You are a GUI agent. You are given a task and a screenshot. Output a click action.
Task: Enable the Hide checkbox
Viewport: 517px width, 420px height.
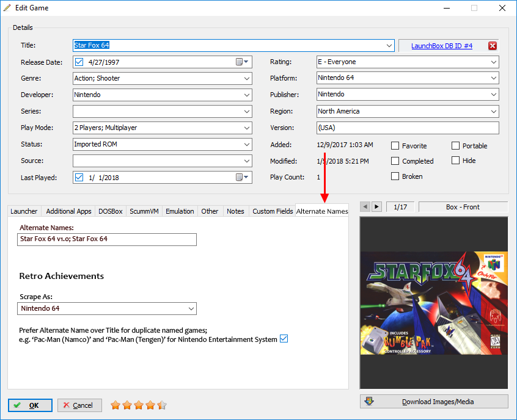point(455,161)
